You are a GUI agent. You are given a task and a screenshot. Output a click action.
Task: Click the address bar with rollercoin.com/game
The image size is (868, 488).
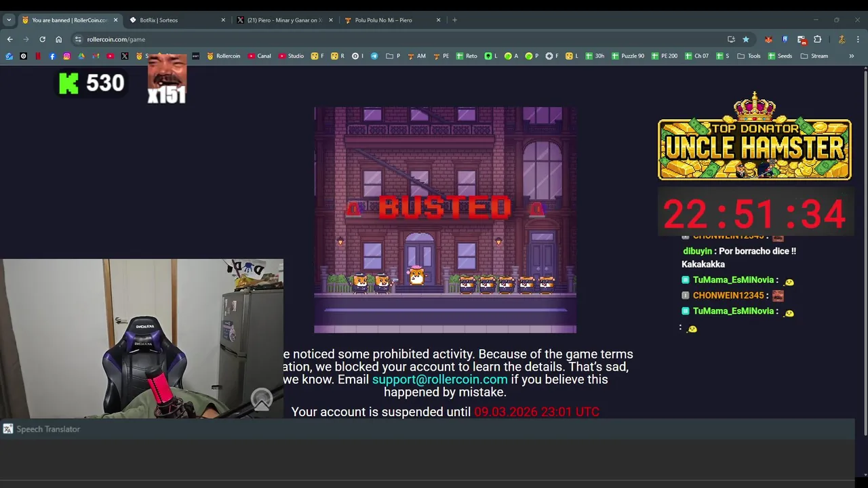point(400,39)
